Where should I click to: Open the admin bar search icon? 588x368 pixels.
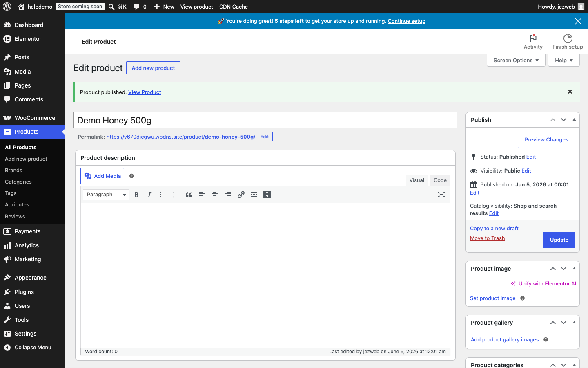[x=111, y=7]
